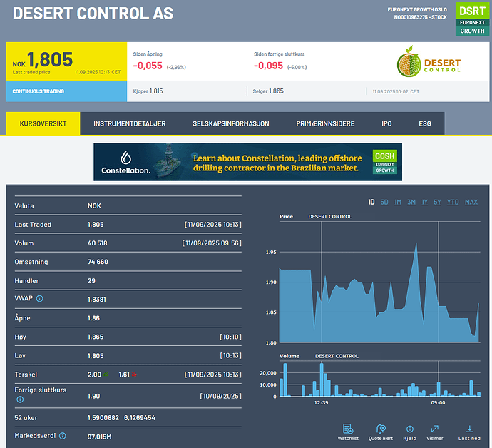492x448 pixels.
Task: Show the 5Y chart range
Action: click(x=437, y=202)
